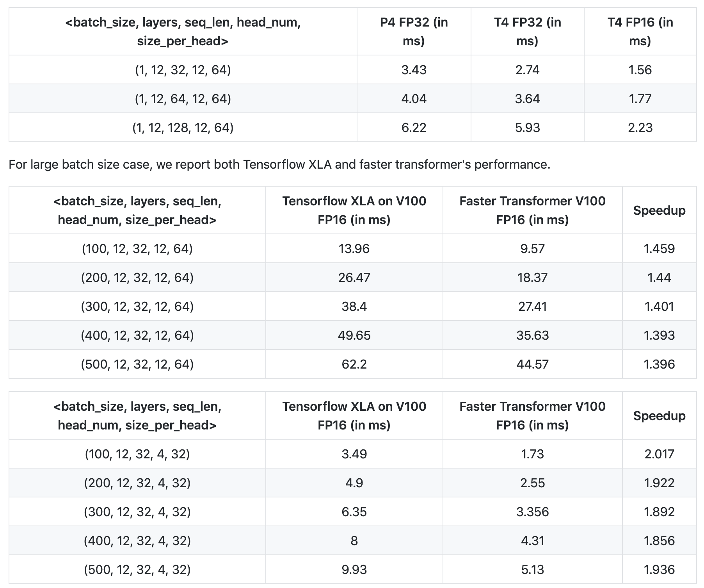
Task: Select Speedup header in second table
Action: (659, 210)
